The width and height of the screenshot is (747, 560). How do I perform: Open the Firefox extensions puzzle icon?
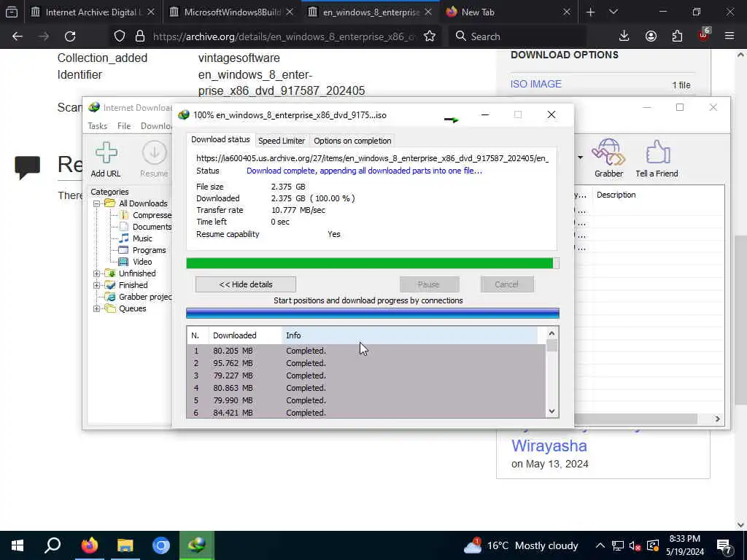677,36
